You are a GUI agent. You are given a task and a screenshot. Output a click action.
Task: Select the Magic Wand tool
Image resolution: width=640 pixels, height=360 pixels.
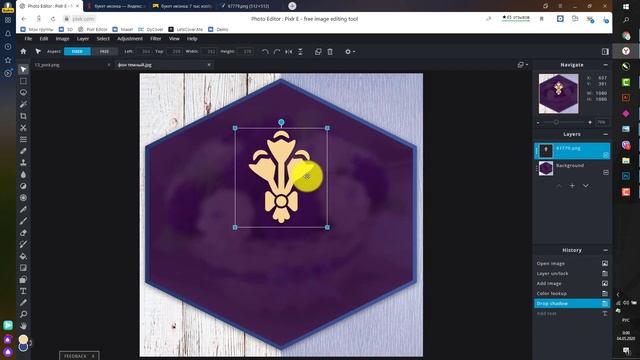click(x=23, y=104)
